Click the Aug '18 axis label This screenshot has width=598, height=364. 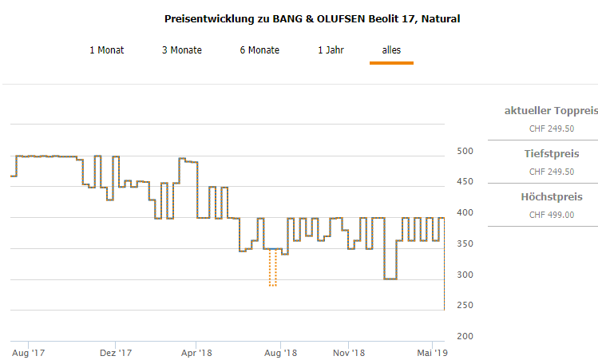281,352
